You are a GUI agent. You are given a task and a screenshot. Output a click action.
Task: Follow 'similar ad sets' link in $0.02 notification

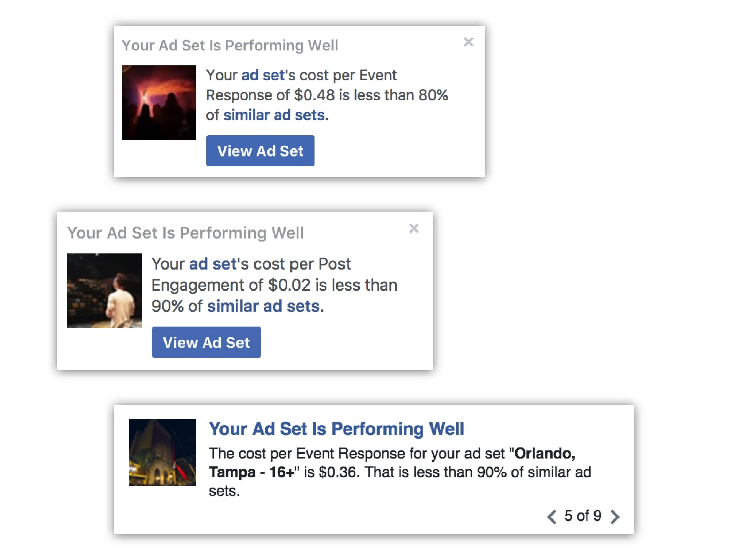pyautogui.click(x=265, y=306)
